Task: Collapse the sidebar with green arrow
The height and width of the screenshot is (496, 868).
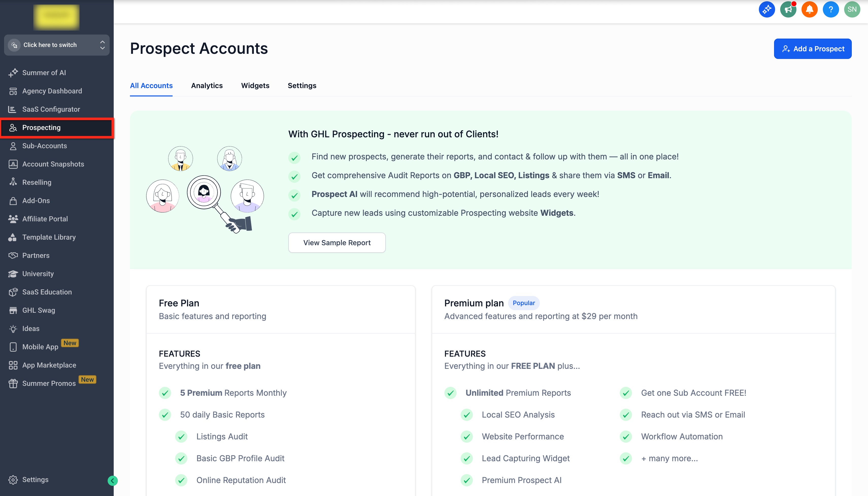Action: point(113,481)
